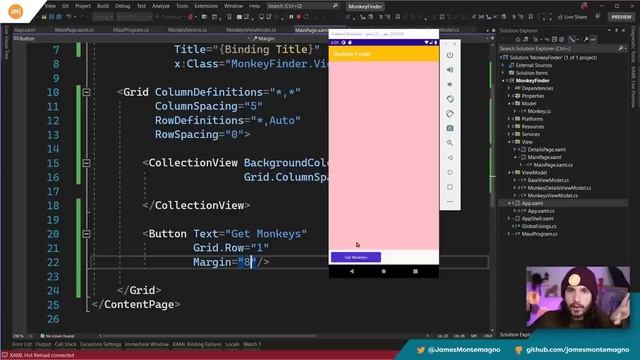The height and width of the screenshot is (360, 640).
Task: Collapse the CollectionView element at line 15
Action: (x=86, y=163)
